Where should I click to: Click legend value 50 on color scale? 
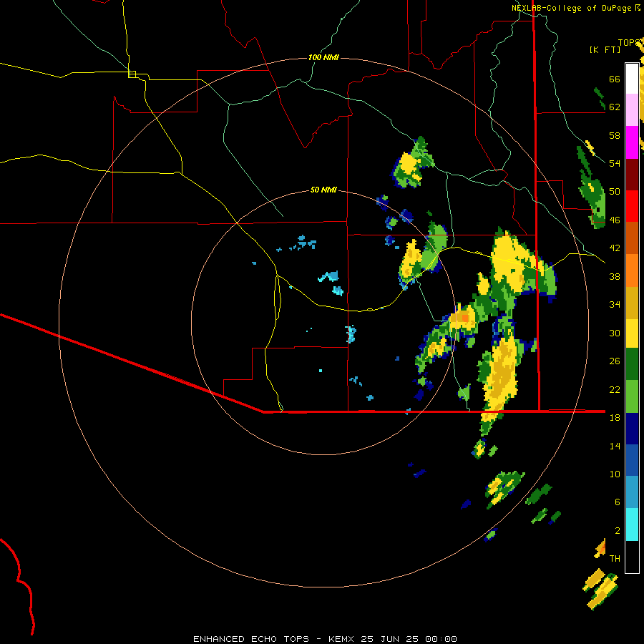[615, 192]
